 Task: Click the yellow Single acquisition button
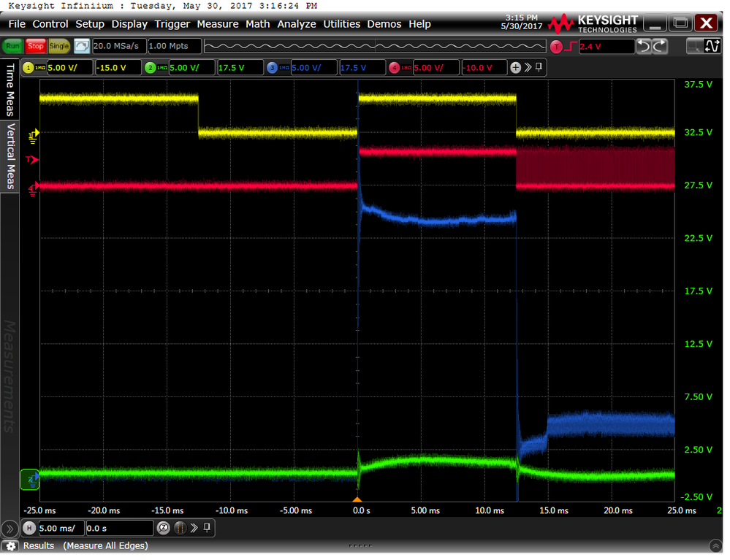pos(59,46)
